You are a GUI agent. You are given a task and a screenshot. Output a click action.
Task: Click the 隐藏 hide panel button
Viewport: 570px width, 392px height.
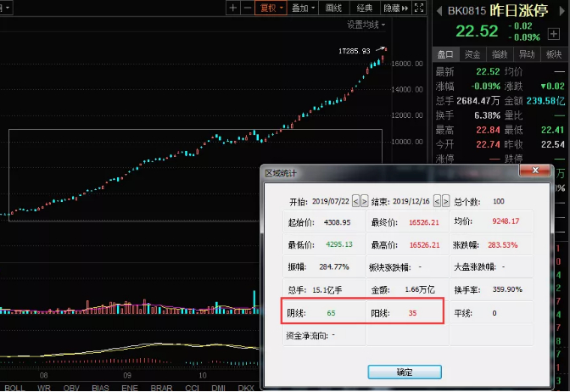coord(396,8)
